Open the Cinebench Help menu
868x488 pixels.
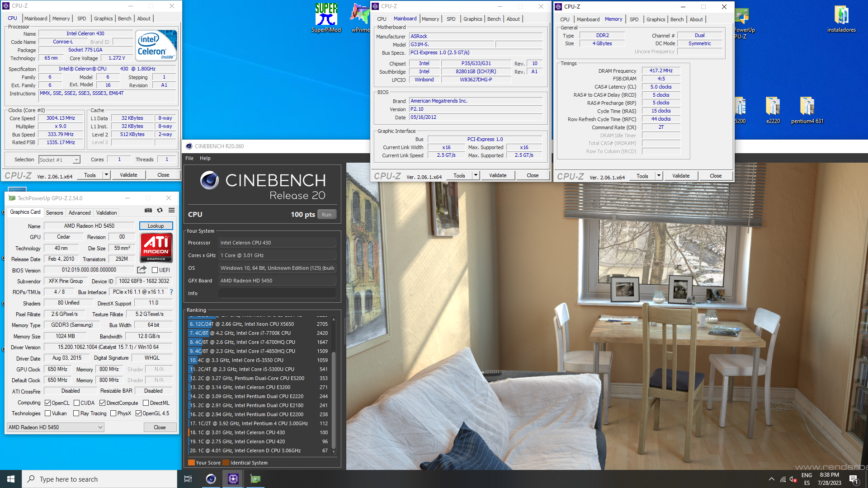[205, 158]
